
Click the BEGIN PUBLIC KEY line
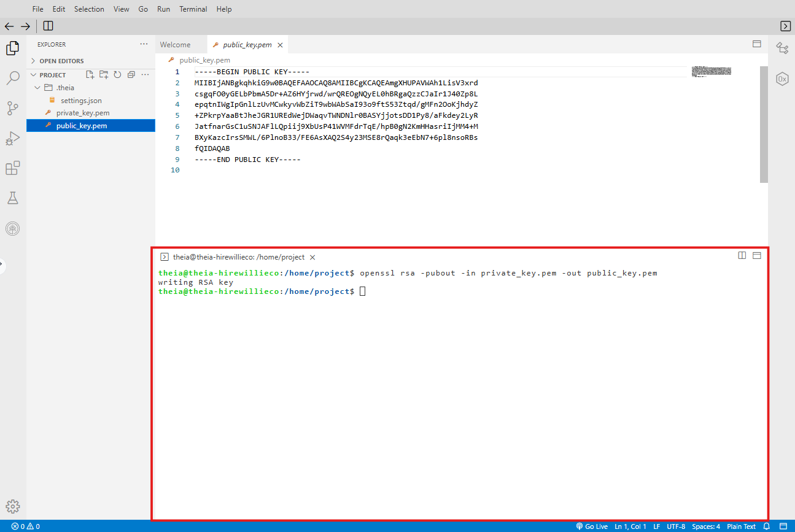[x=252, y=72]
